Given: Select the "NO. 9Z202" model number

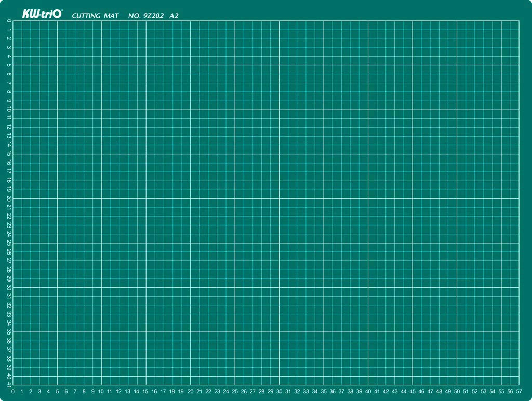Looking at the screenshot, I should coord(146,16).
